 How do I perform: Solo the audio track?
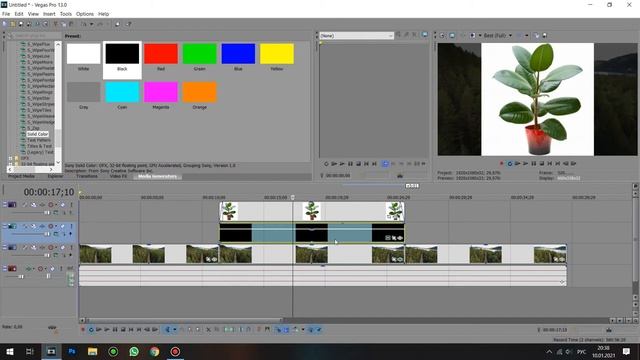coord(61,269)
